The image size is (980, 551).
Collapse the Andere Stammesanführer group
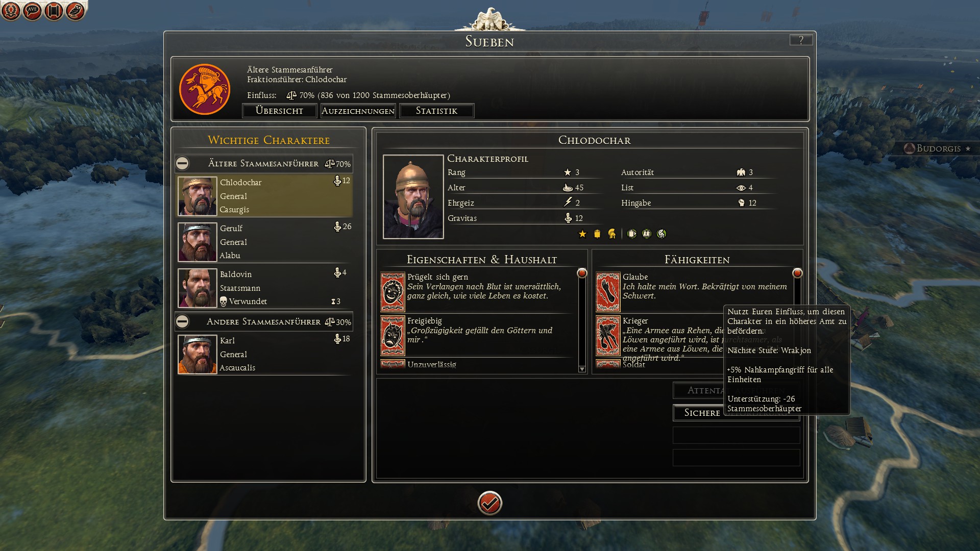(182, 321)
